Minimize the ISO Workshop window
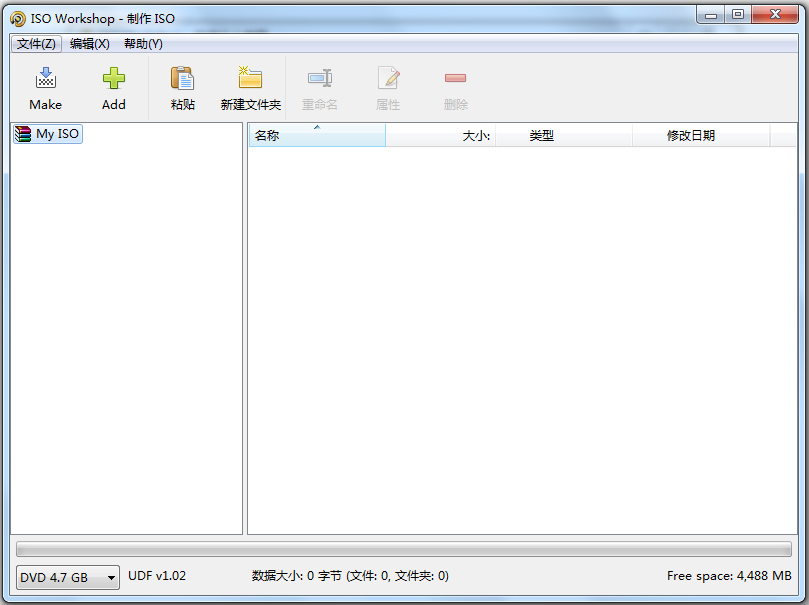Viewport: 809px width, 605px height. (710, 14)
